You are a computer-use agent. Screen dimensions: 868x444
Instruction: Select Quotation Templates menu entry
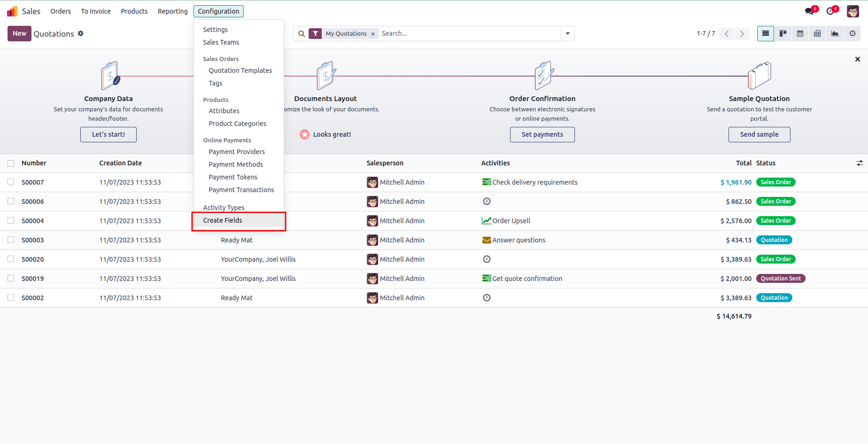tap(240, 70)
